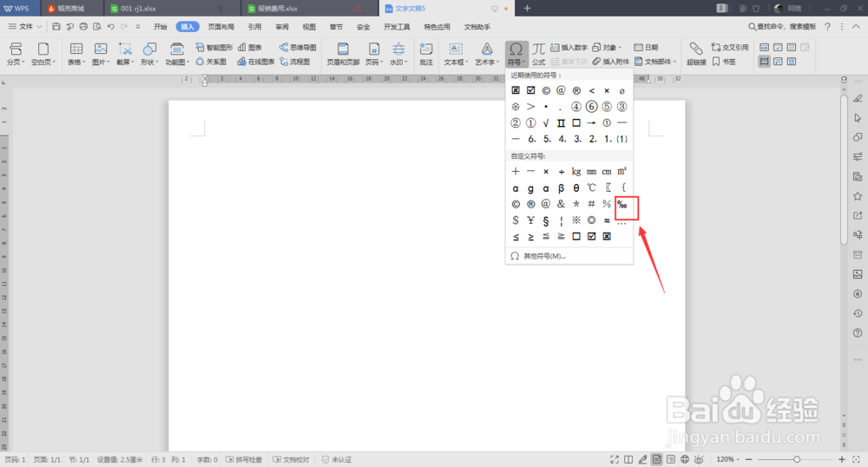Insert a blank page (空白页)
This screenshot has width=868, height=467.
pyautogui.click(x=43, y=54)
